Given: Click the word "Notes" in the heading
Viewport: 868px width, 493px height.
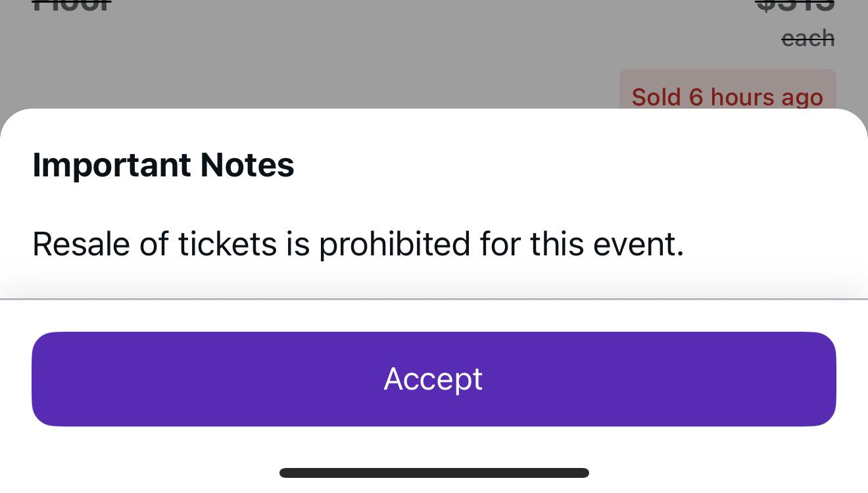Looking at the screenshot, I should pos(247,165).
